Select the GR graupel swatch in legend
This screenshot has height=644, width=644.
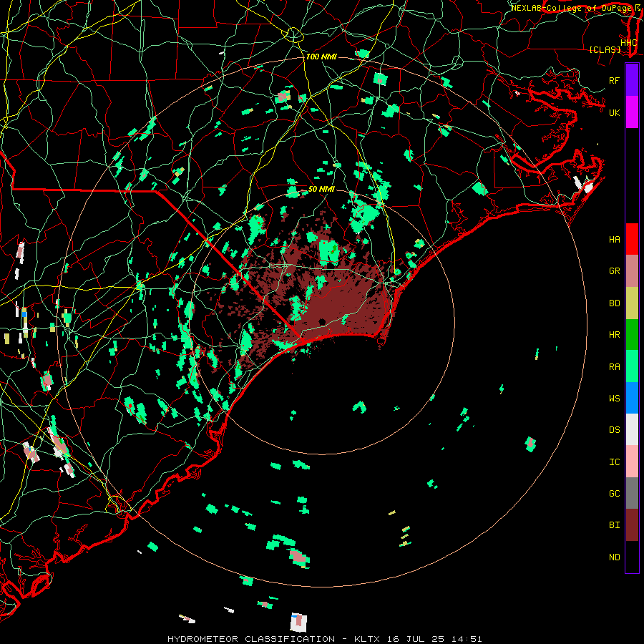pos(632,270)
